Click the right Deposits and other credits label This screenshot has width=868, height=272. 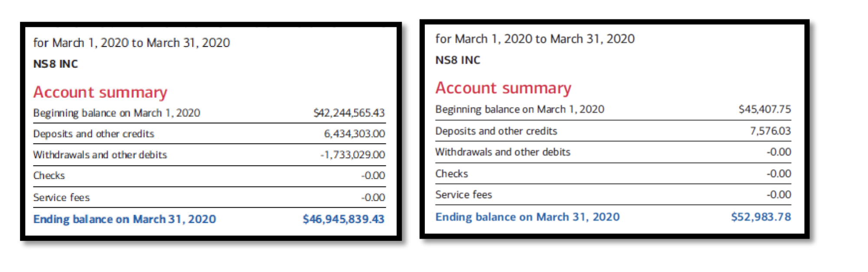coord(496,131)
